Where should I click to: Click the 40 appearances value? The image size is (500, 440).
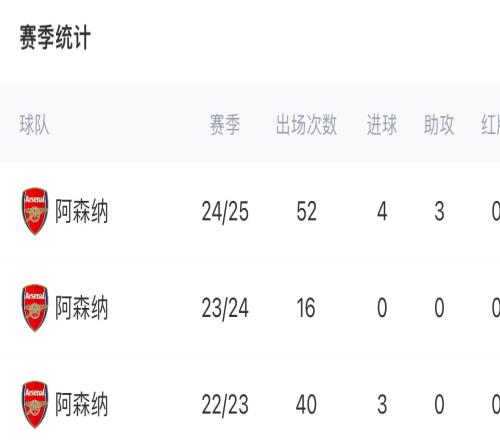click(x=306, y=404)
